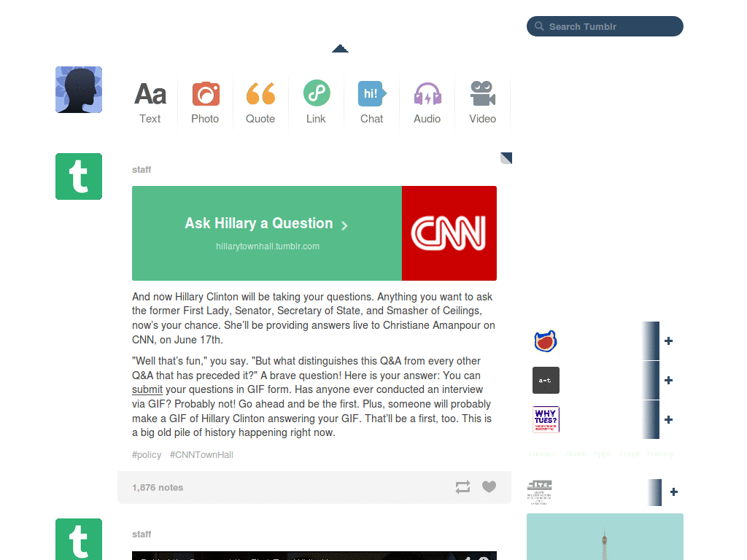Focus the Search Tumblr field
This screenshot has height=560, width=747.
pyautogui.click(x=605, y=26)
